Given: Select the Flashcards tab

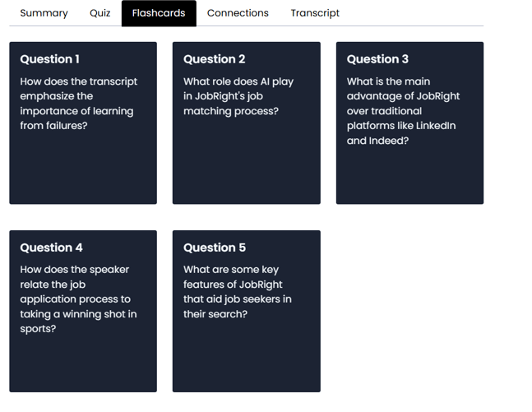Looking at the screenshot, I should point(159,13).
